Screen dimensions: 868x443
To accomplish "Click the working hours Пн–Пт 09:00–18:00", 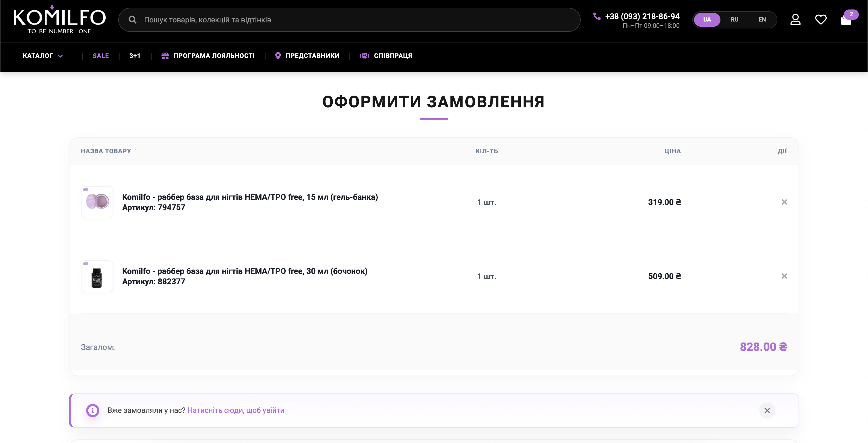I will click(x=651, y=26).
